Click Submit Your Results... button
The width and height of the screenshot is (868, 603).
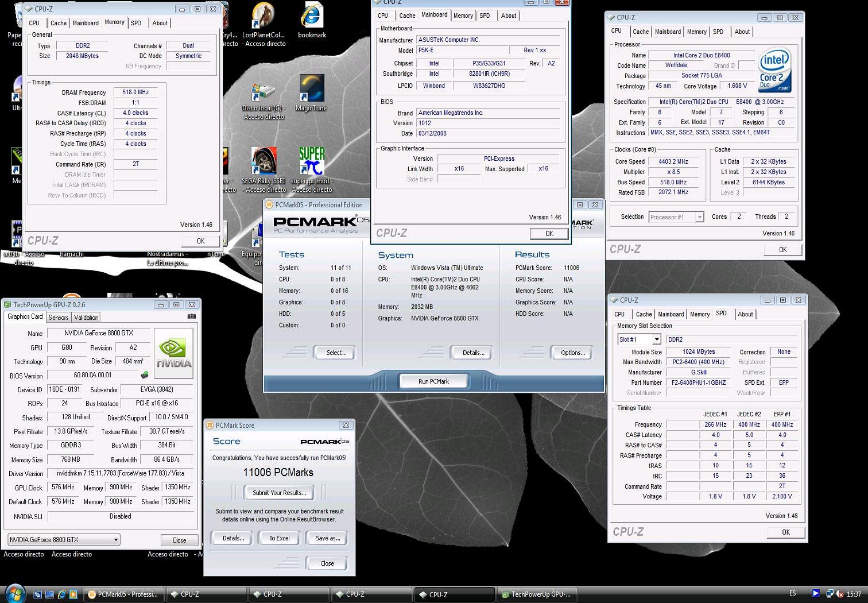(280, 493)
